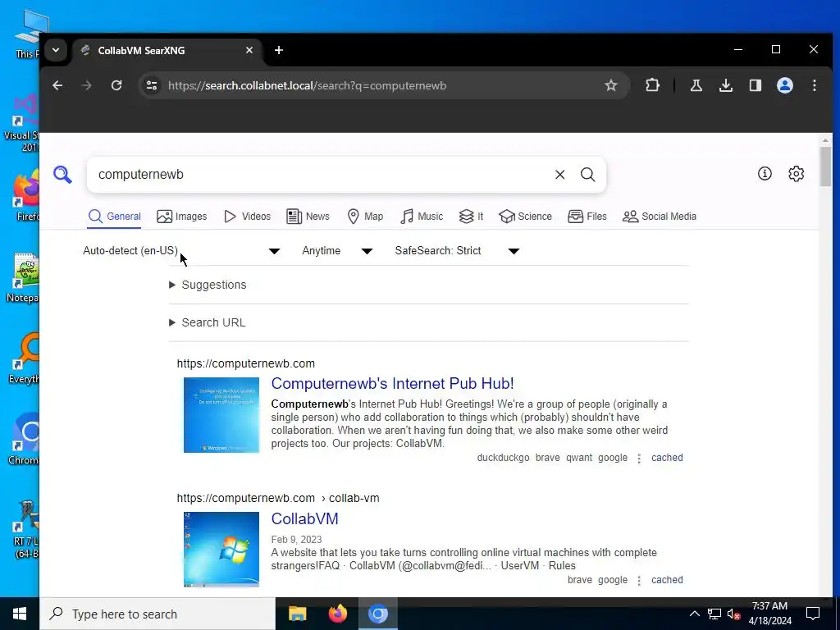Open Computernewb's Internet Pub Hub! result
840x630 pixels.
point(392,384)
